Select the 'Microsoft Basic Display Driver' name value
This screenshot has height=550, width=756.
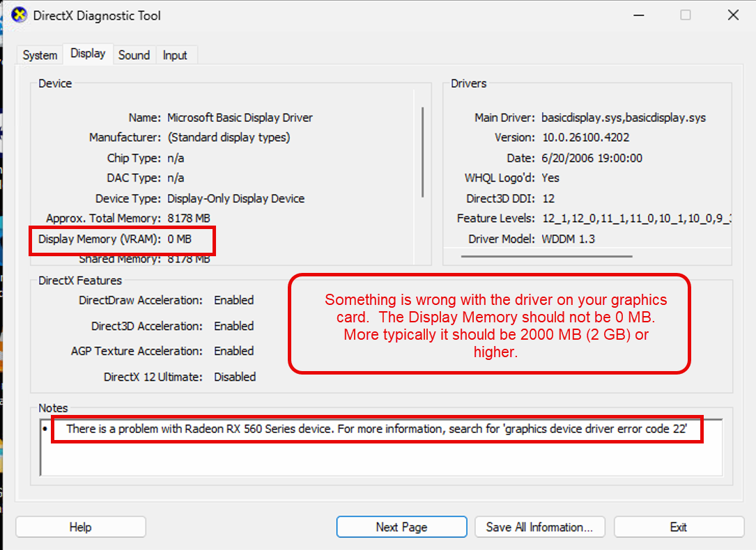point(240,118)
